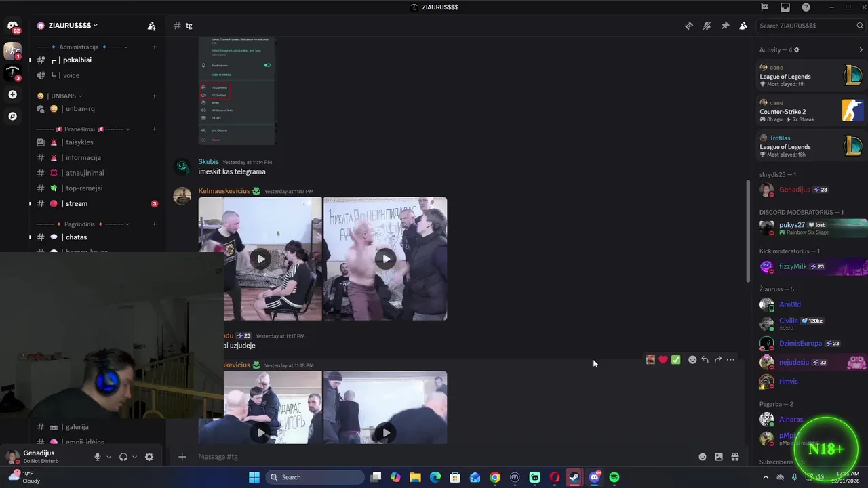This screenshot has width=868, height=488.
Task: Open the Discover servers compass icon
Action: pos(12,116)
